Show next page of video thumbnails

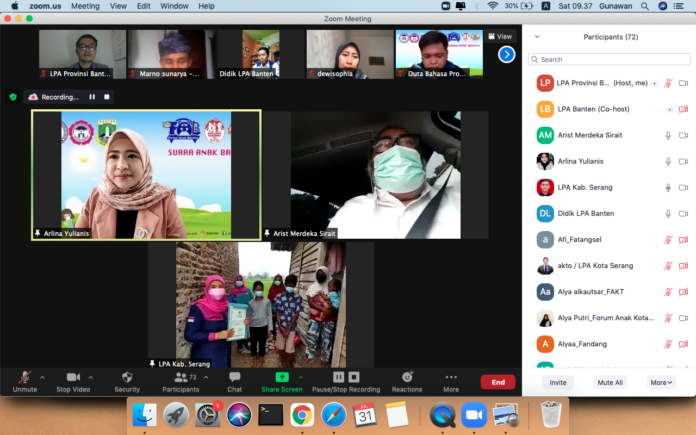point(506,54)
